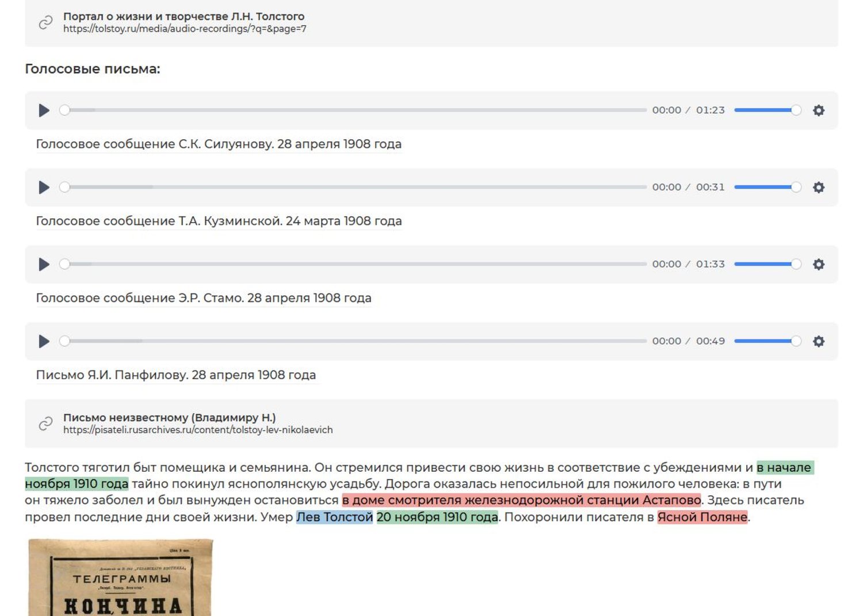
Task: Open settings gear for Силуянову audio player
Action: [818, 110]
